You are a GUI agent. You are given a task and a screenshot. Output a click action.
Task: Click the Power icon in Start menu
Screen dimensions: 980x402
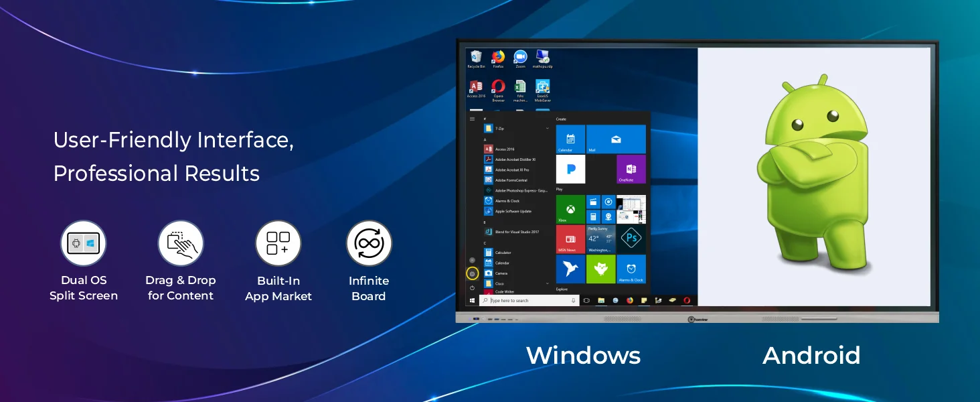click(x=472, y=287)
